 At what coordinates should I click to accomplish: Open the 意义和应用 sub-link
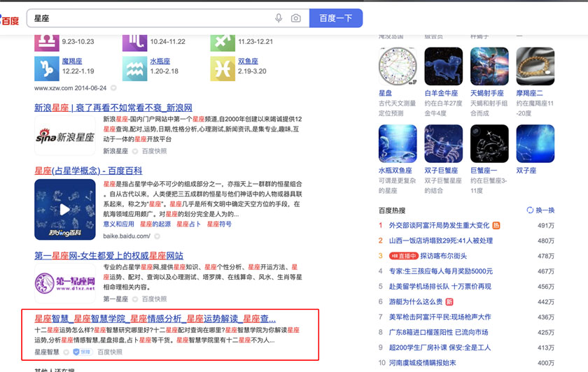click(x=118, y=224)
